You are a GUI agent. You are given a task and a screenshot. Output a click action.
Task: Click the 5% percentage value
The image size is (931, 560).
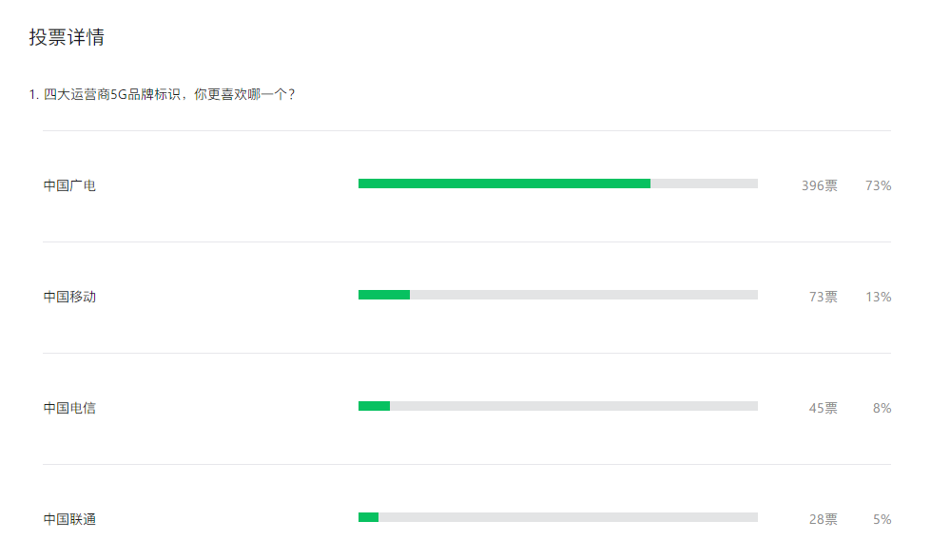pyautogui.click(x=882, y=520)
